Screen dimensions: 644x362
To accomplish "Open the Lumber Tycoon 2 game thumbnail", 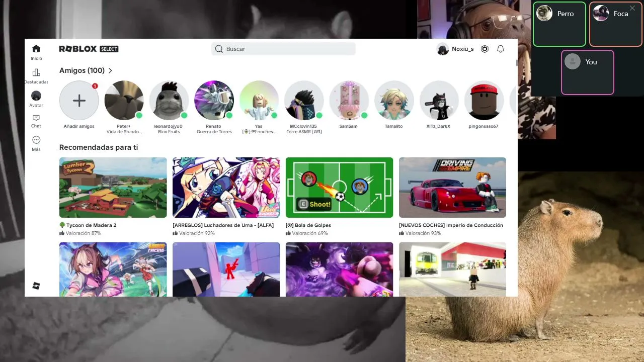I will point(113,188).
